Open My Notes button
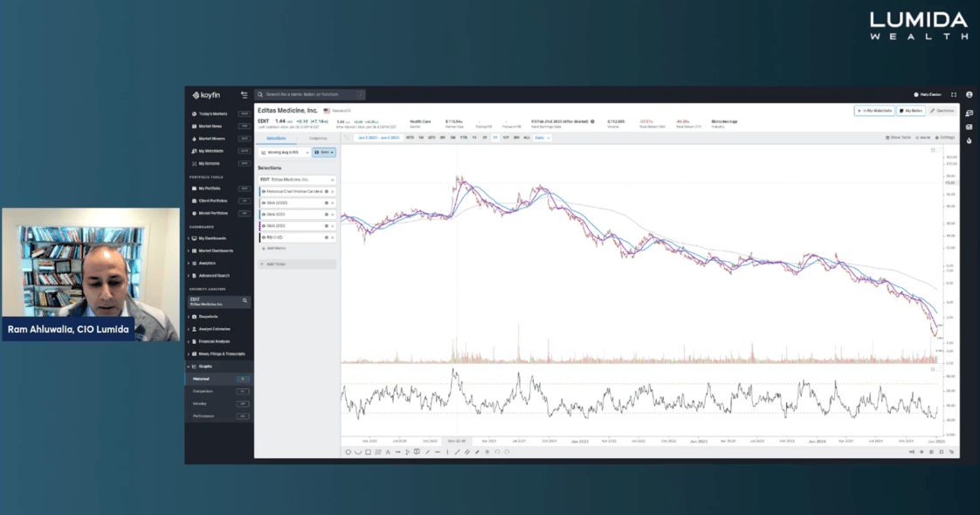This screenshot has width=980, height=515. pyautogui.click(x=911, y=111)
